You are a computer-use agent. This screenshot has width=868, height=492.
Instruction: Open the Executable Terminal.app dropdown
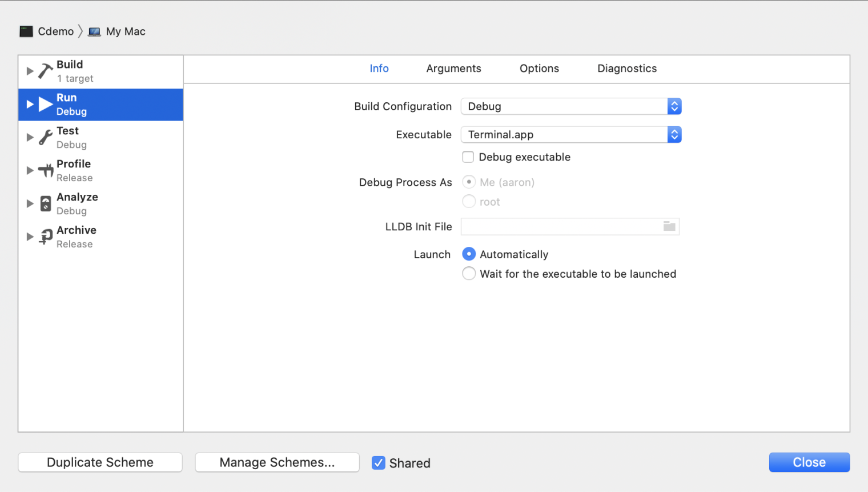tap(571, 135)
